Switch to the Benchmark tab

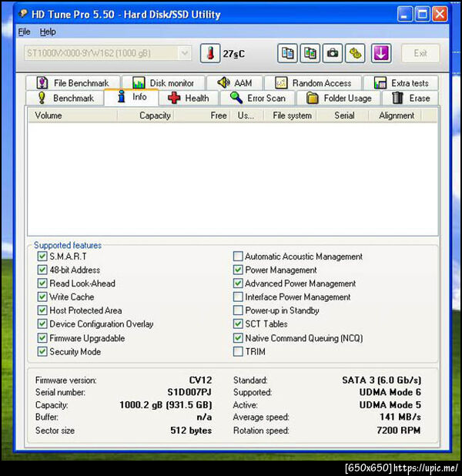pos(65,98)
